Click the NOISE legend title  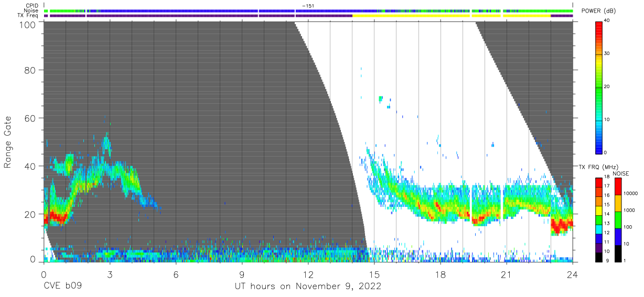pos(620,173)
